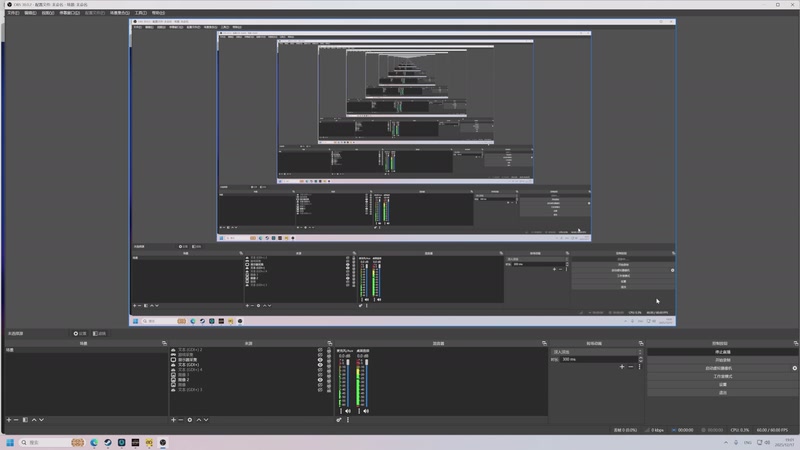Open the 场景集合(S) menu
This screenshot has height=450, width=800.
(119, 13)
